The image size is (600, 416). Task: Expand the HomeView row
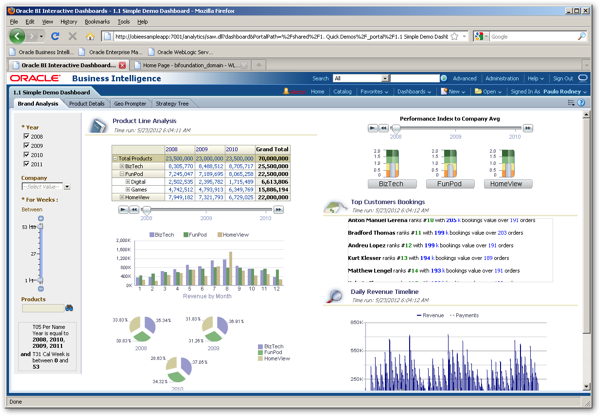pos(122,197)
